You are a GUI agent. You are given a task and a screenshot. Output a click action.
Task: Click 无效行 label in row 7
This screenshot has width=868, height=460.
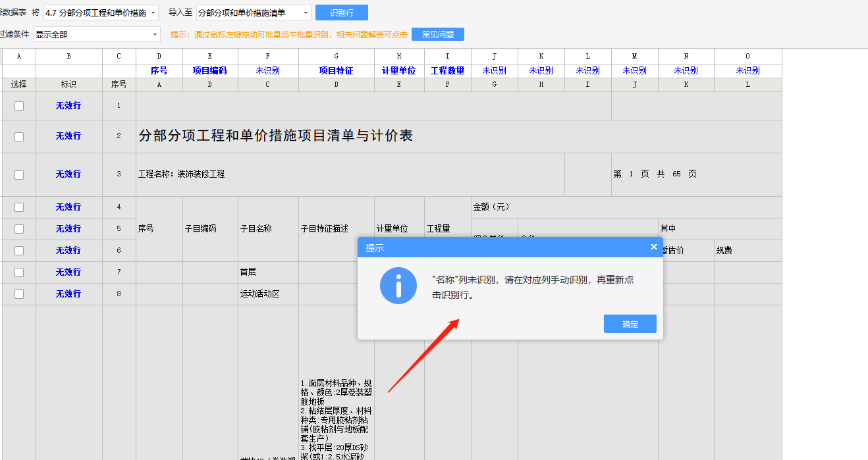click(68, 272)
